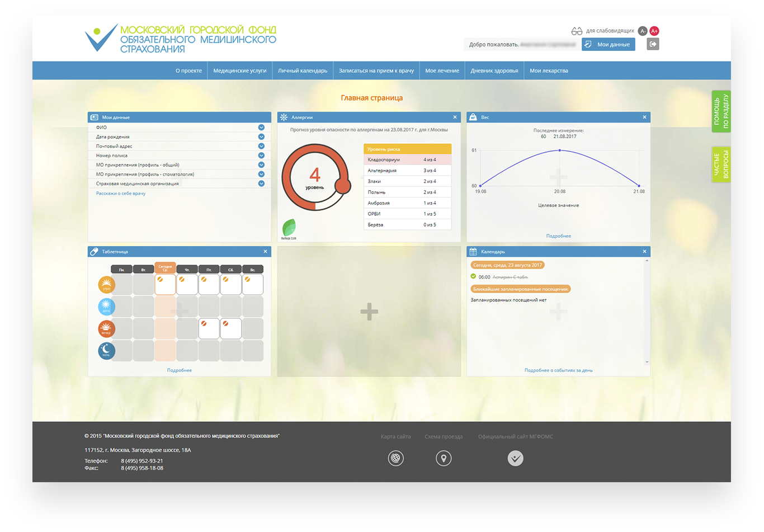764x532 pixels.
Task: Select the morning sun icon in Таблетница
Action: tap(106, 285)
